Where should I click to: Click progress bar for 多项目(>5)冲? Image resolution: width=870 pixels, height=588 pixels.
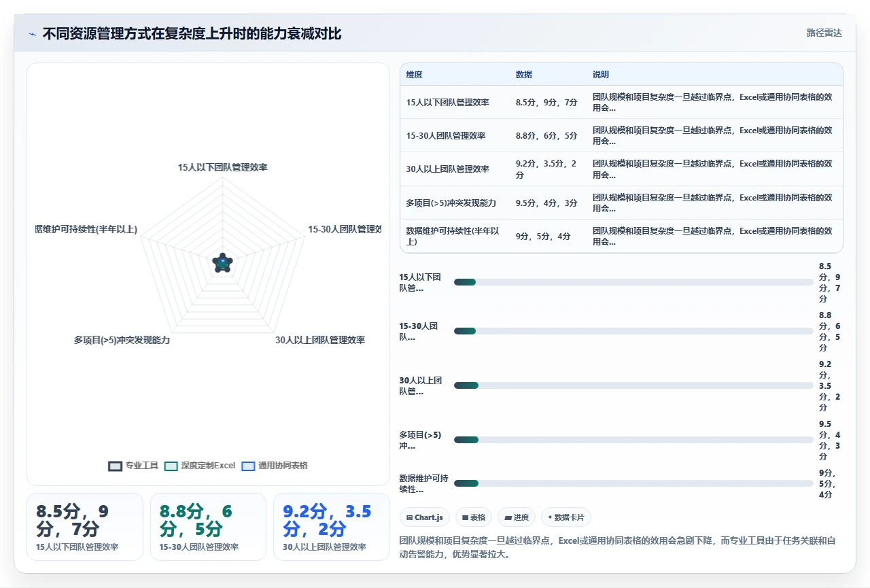[633, 440]
